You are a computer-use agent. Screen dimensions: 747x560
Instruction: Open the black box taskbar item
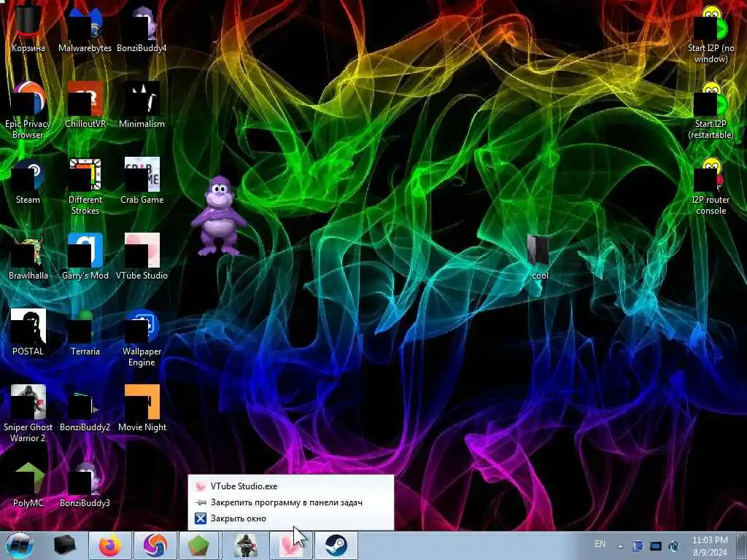pyautogui.click(x=65, y=545)
